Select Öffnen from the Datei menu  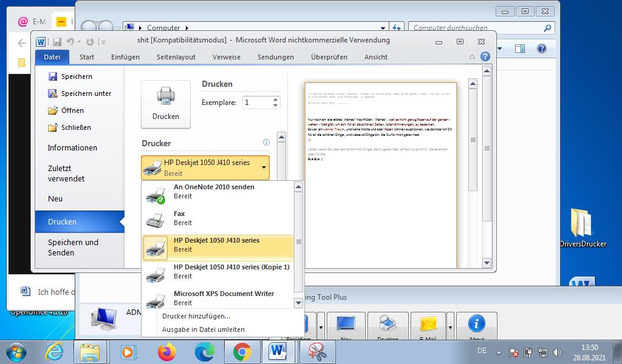point(66,110)
